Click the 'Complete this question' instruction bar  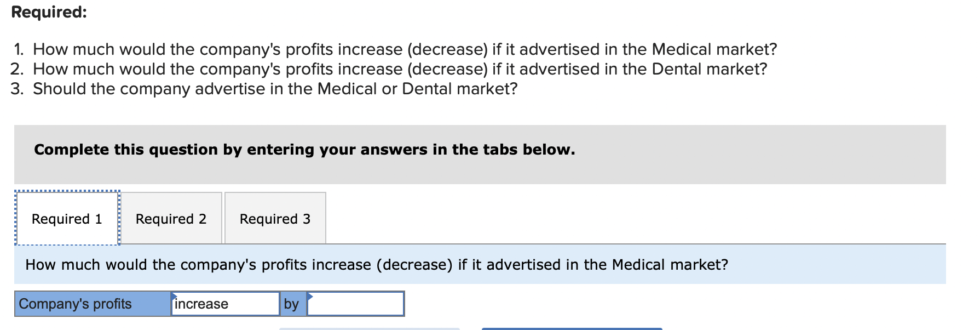pos(304,149)
